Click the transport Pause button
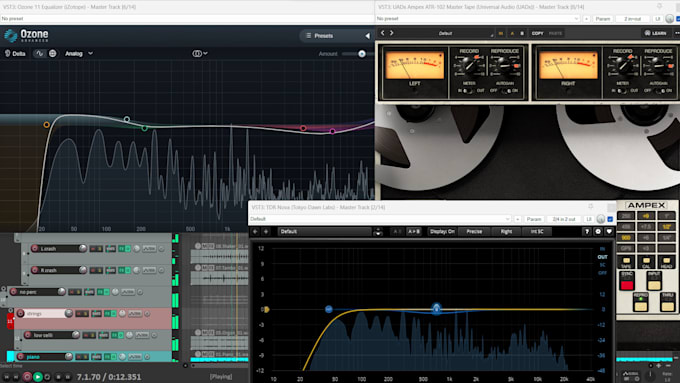 68,377
